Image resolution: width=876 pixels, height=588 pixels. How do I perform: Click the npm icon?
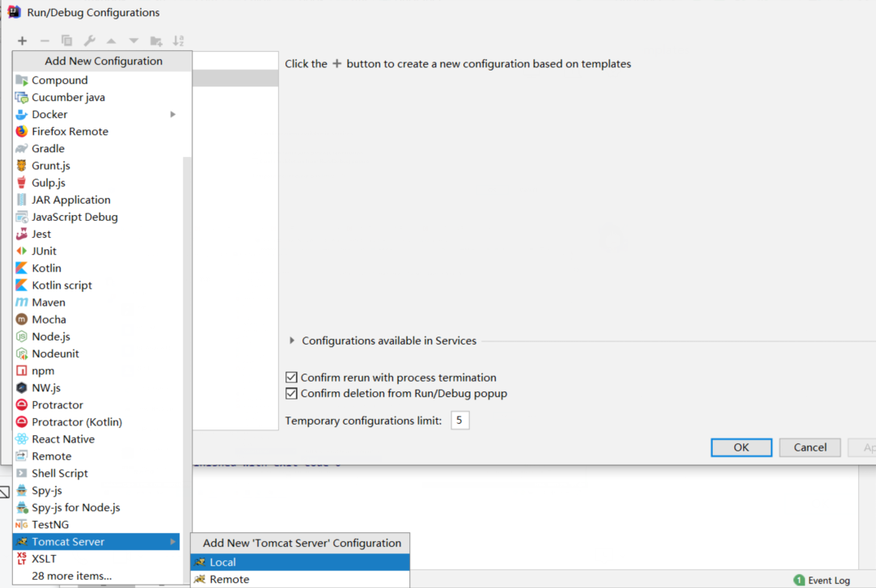[x=21, y=370]
